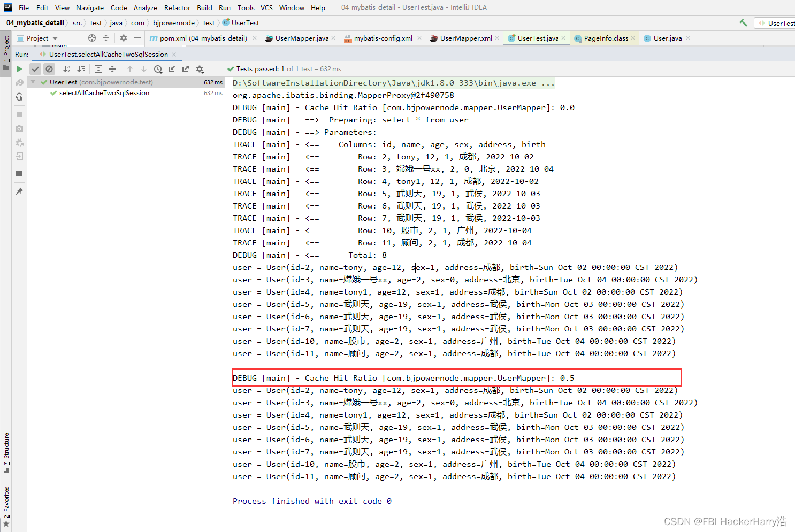Click the UserTest breadcrumb class
The height and width of the screenshot is (532, 795).
(x=241, y=22)
